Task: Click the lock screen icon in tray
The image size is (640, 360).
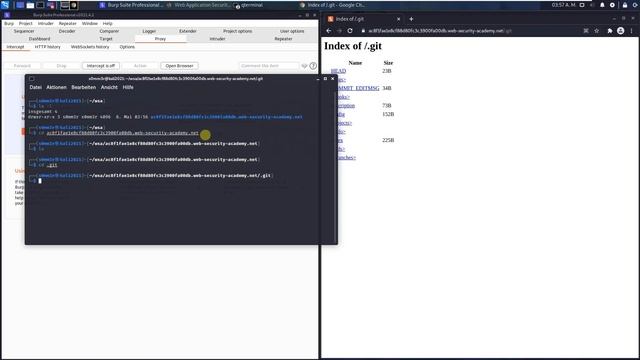Action: (x=625, y=5)
